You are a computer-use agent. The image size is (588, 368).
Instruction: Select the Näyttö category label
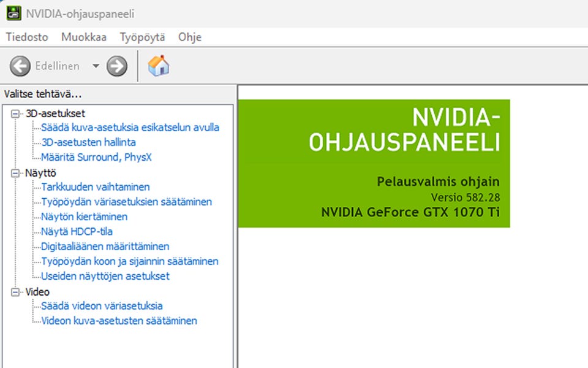point(40,173)
